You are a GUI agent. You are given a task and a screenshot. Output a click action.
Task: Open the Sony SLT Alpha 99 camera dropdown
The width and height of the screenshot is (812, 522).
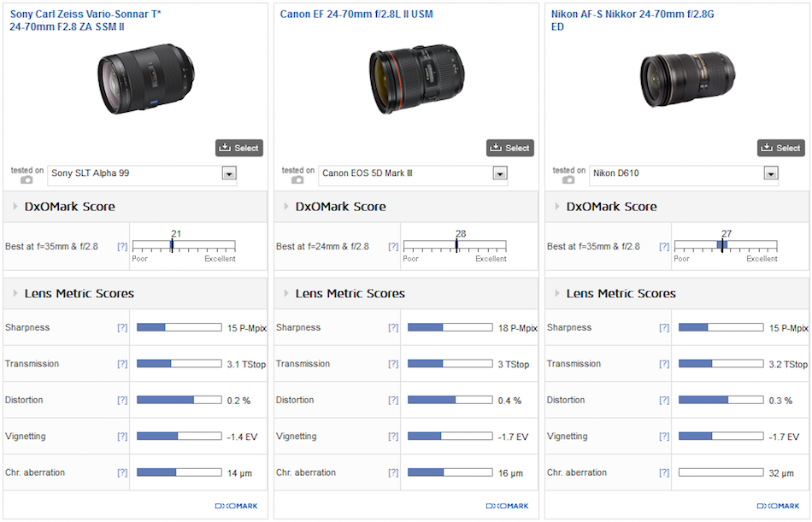pos(228,173)
